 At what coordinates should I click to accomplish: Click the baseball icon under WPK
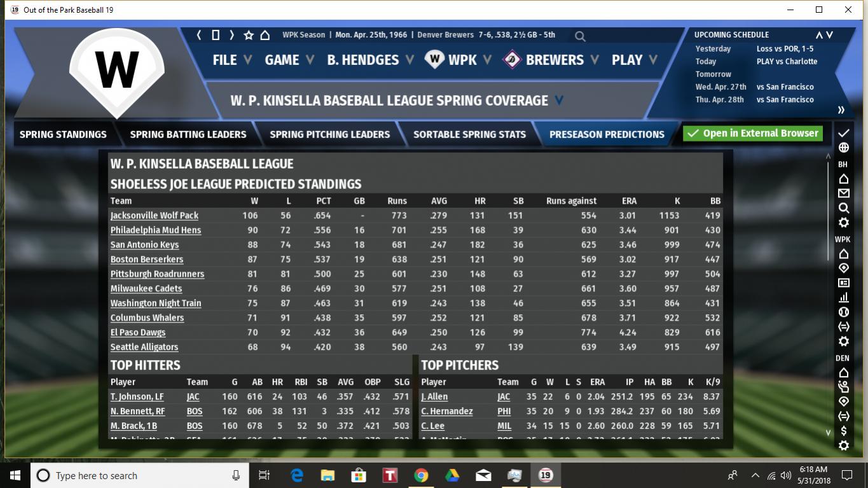pos(843,312)
